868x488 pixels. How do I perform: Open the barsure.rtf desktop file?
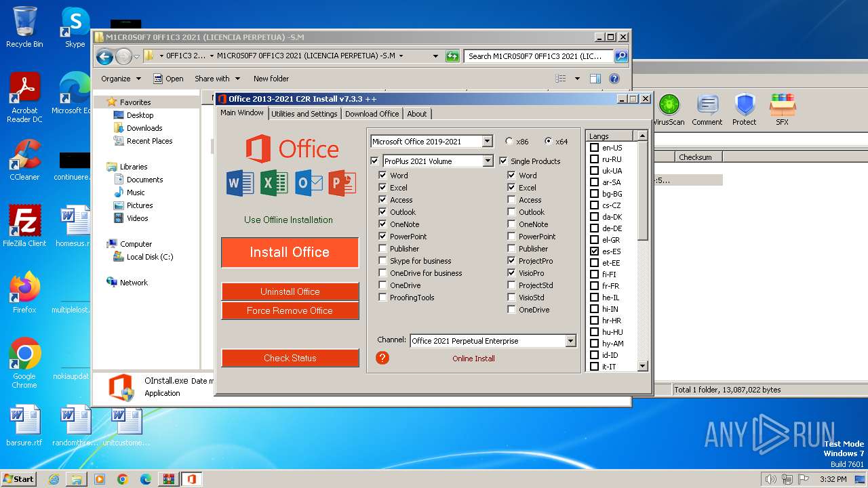[x=24, y=426]
